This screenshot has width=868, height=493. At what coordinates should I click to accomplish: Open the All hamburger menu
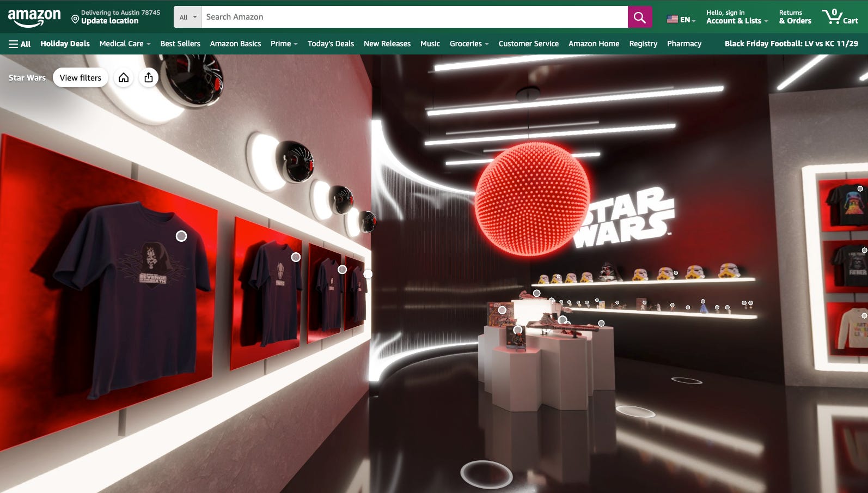pos(20,44)
